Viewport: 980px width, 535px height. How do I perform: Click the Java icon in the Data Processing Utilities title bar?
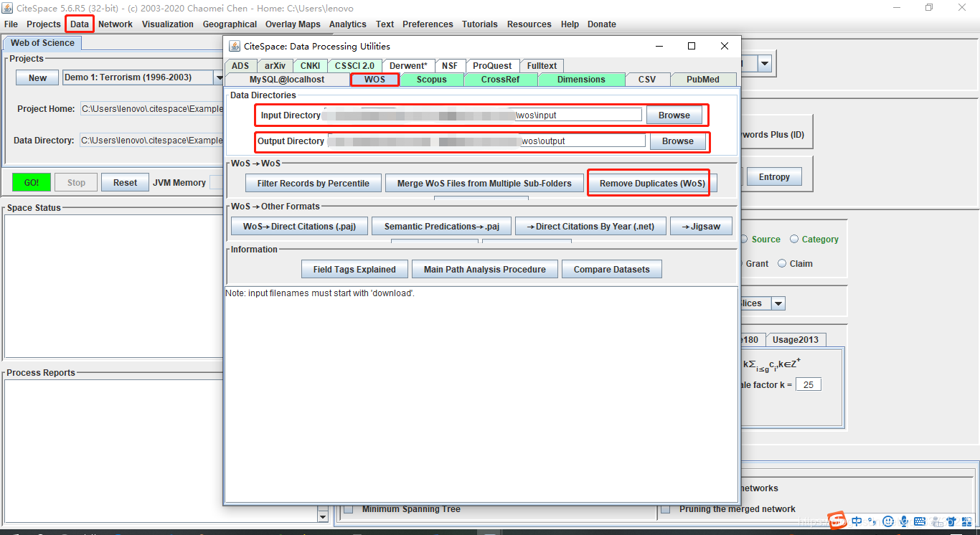(x=234, y=46)
